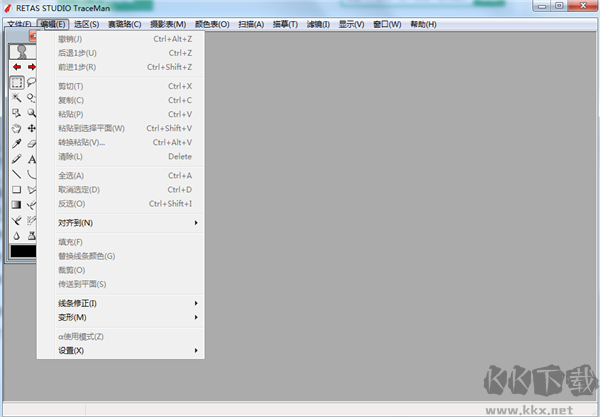
Task: Expand the 对齐到(N) submenu arrow
Action: pyautogui.click(x=196, y=223)
